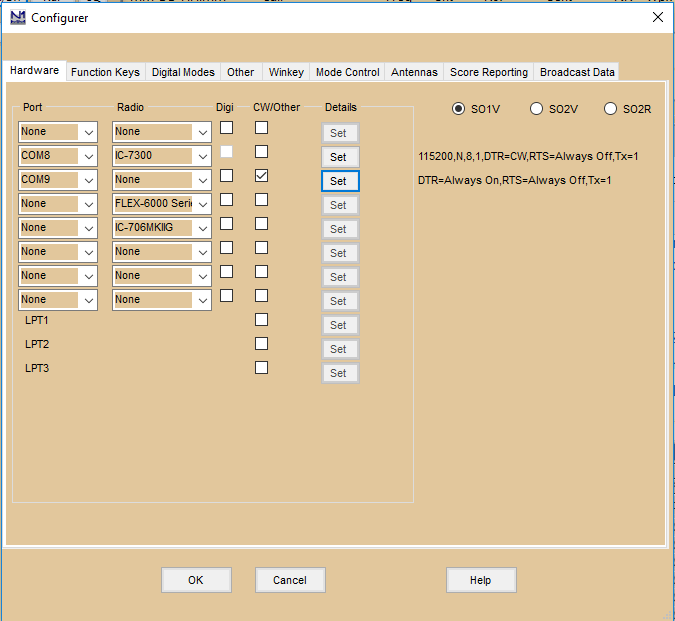675x621 pixels.
Task: Click Set button in the FLEX-6000 row
Action: click(x=340, y=205)
